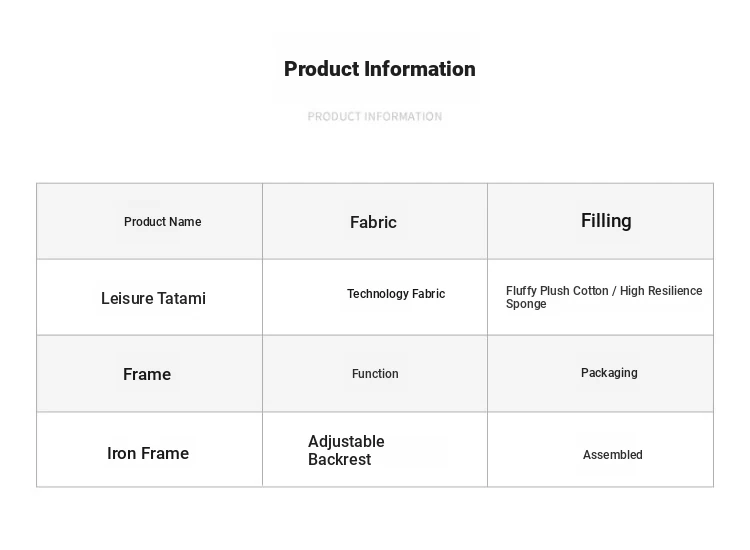Viewport: 750px width, 550px height.
Task: Click the "Technology Fabric" value cell
Action: click(x=396, y=294)
